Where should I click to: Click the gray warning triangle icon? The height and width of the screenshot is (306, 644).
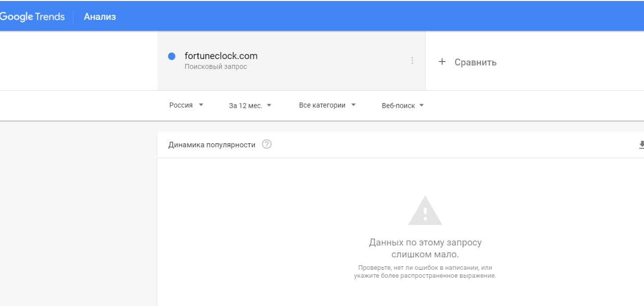(425, 211)
